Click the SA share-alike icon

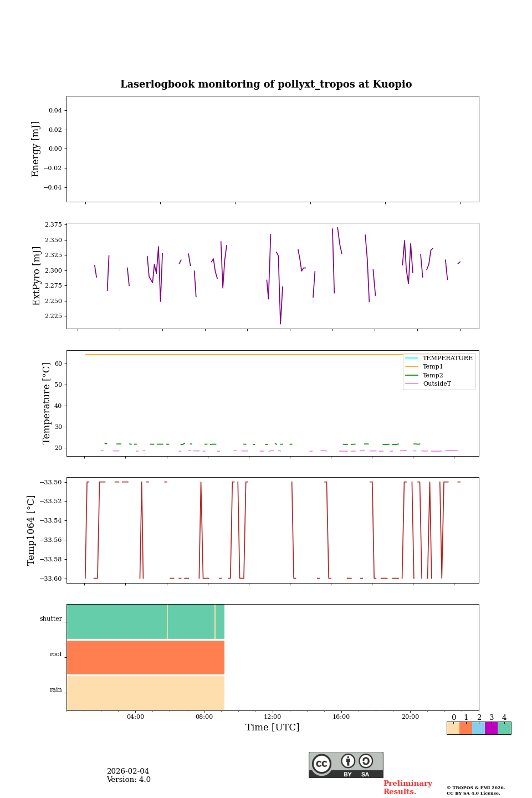366,761
